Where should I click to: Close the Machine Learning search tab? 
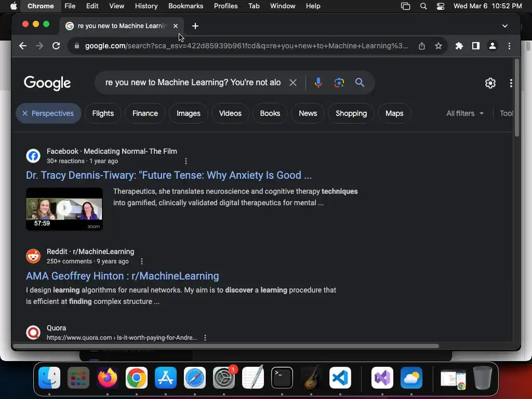click(x=176, y=26)
